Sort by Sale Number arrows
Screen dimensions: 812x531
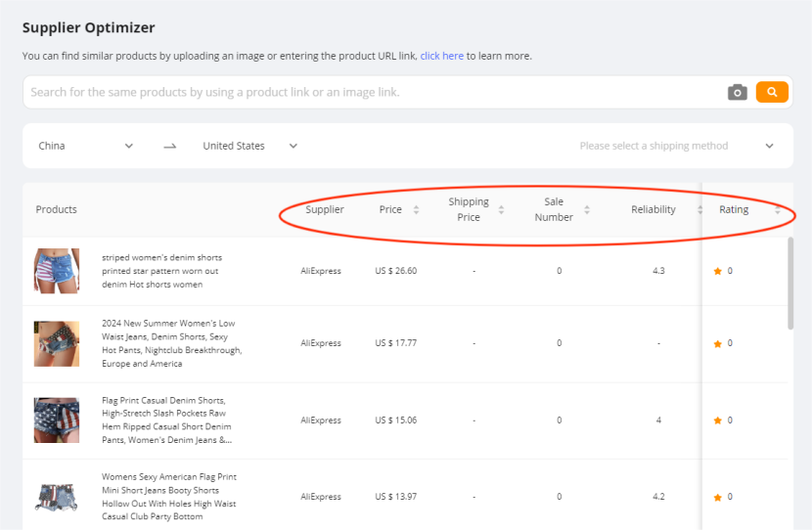coord(587,209)
